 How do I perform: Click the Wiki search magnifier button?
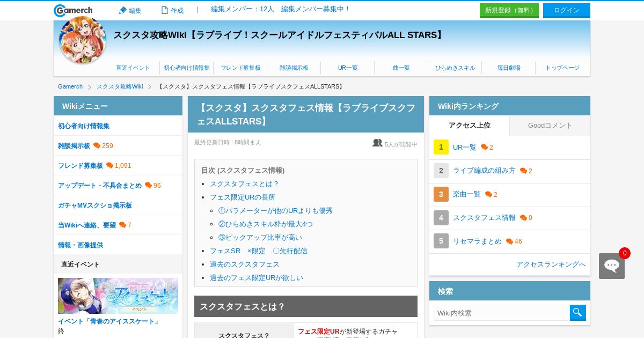[x=578, y=313]
